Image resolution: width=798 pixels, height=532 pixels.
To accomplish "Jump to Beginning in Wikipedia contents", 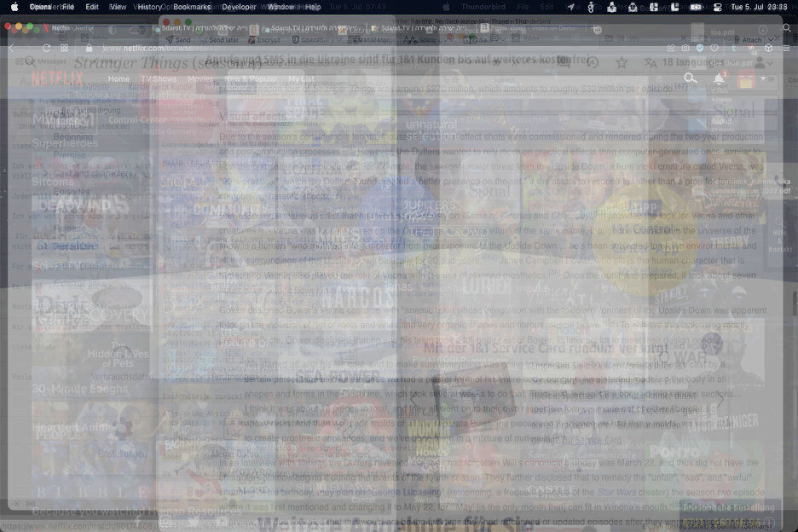I will (73, 137).
